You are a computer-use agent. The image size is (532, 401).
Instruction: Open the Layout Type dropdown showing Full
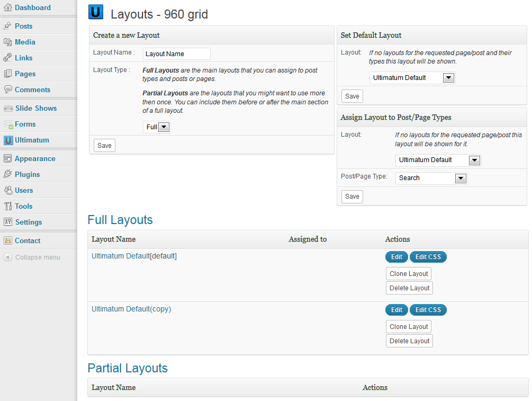click(157, 127)
